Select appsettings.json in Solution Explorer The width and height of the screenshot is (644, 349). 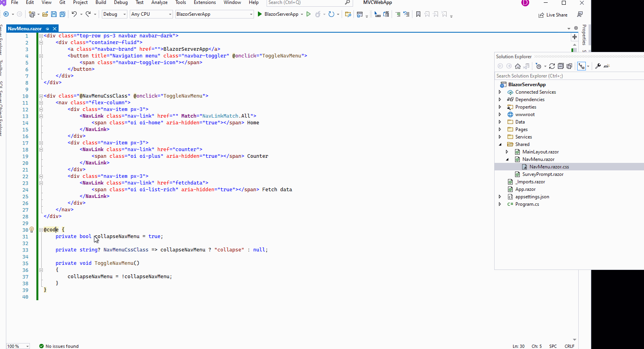tap(532, 197)
